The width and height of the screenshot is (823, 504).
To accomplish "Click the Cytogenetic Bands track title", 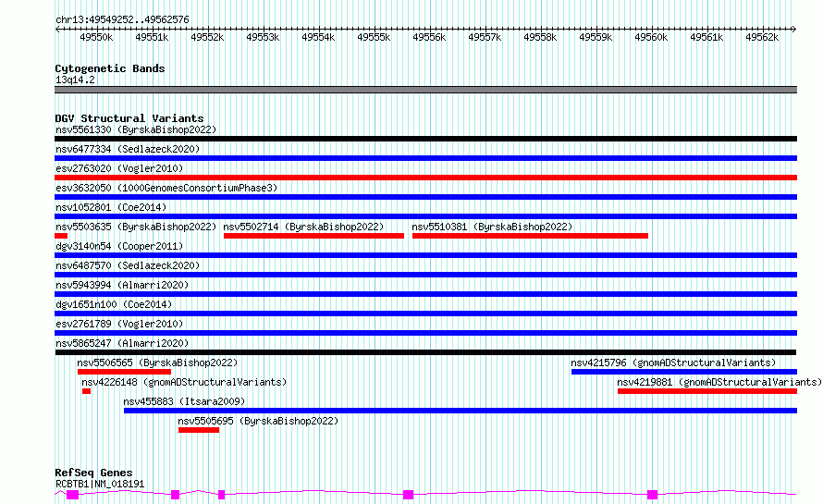I will [110, 68].
